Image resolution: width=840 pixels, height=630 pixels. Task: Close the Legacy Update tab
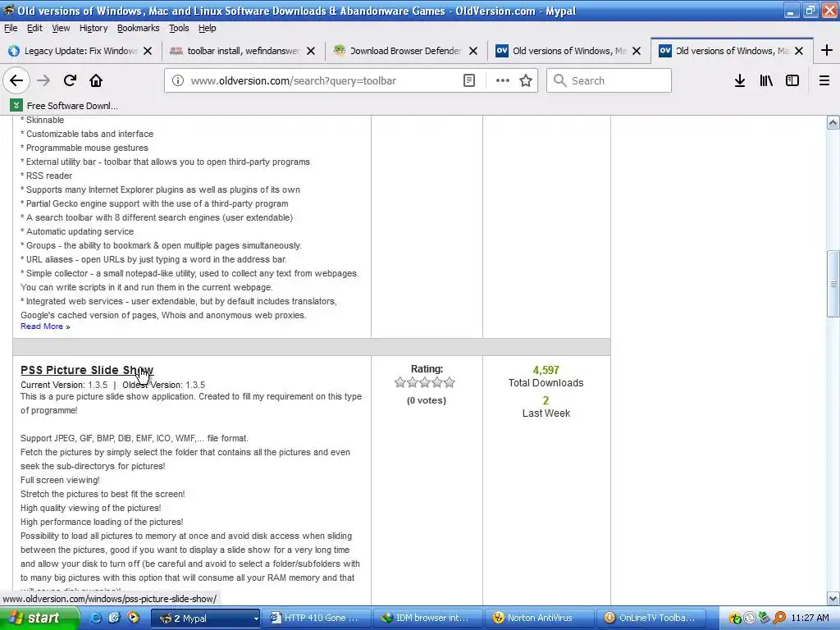[x=148, y=51]
